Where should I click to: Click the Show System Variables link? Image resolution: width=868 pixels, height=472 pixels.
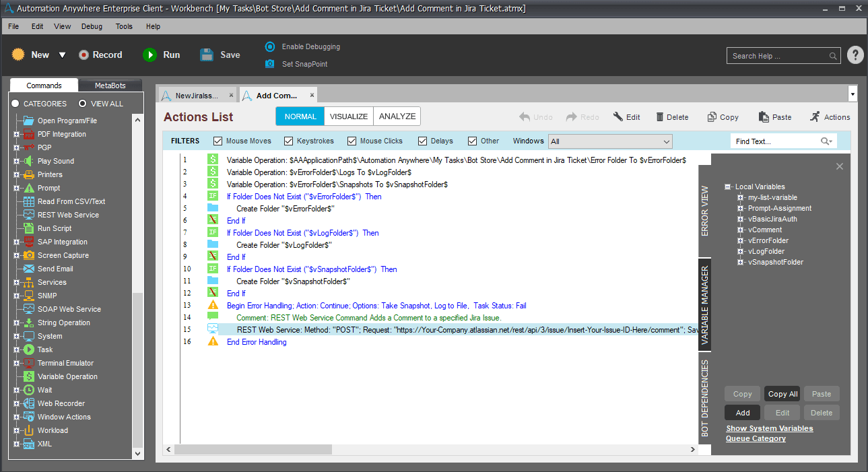coord(770,428)
